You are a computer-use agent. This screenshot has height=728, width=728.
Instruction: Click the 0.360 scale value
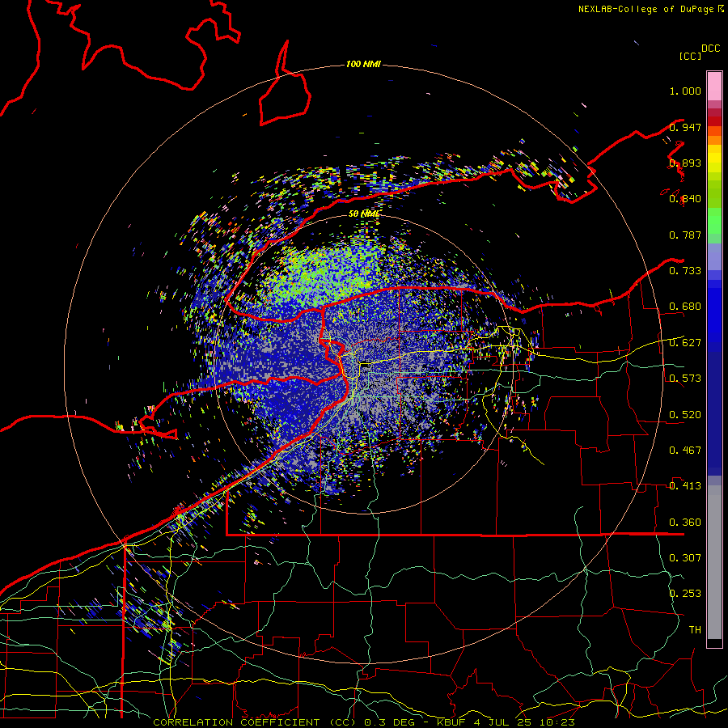[x=685, y=523]
